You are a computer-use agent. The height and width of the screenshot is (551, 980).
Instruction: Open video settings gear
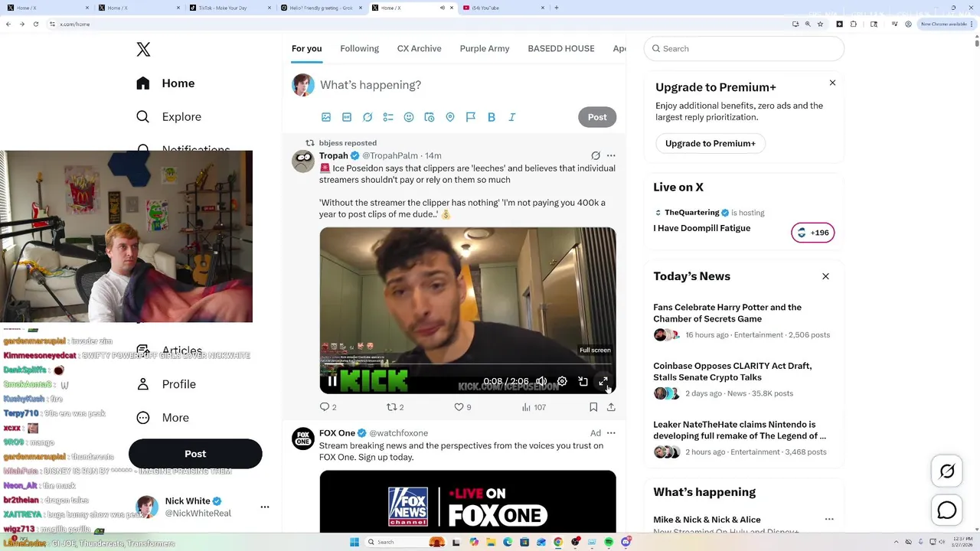pos(562,381)
